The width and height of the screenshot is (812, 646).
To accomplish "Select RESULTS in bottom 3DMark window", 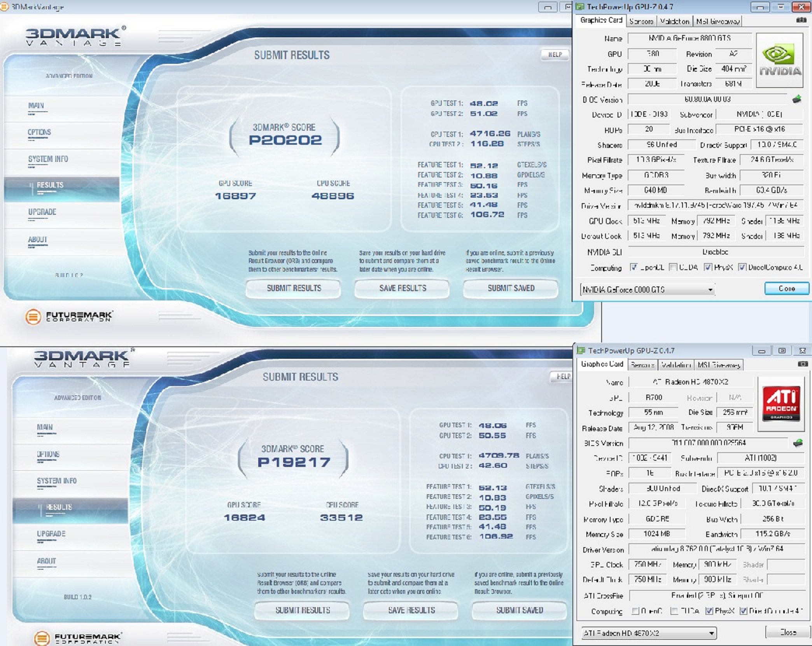I will 71,510.
